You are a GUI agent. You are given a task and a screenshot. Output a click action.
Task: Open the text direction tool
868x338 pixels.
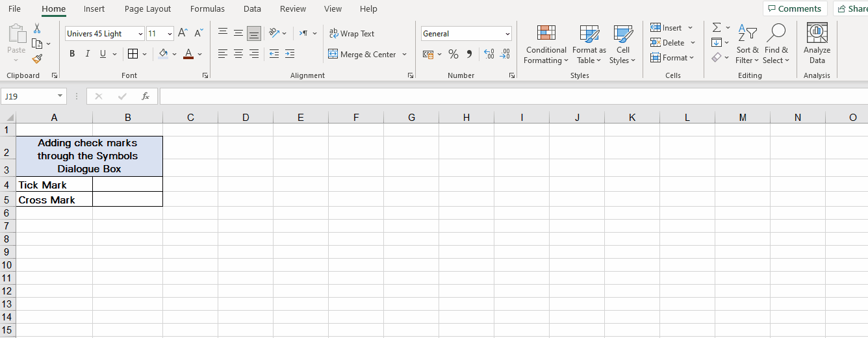coord(303,33)
